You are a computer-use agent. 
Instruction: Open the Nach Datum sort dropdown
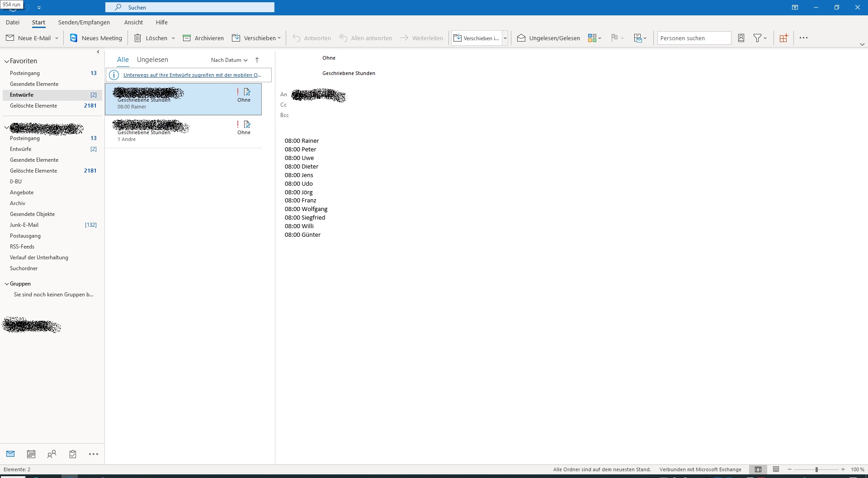click(229, 60)
